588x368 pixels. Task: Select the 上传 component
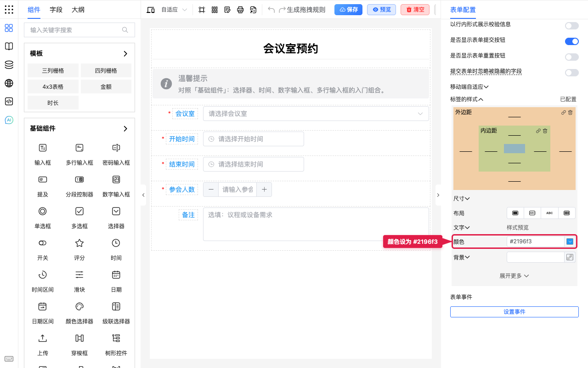coord(43,345)
